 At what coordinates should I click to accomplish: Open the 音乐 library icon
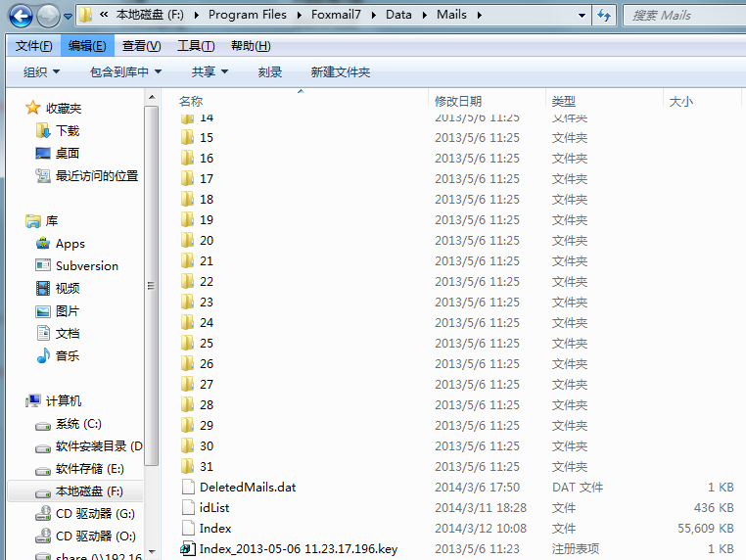pos(43,356)
